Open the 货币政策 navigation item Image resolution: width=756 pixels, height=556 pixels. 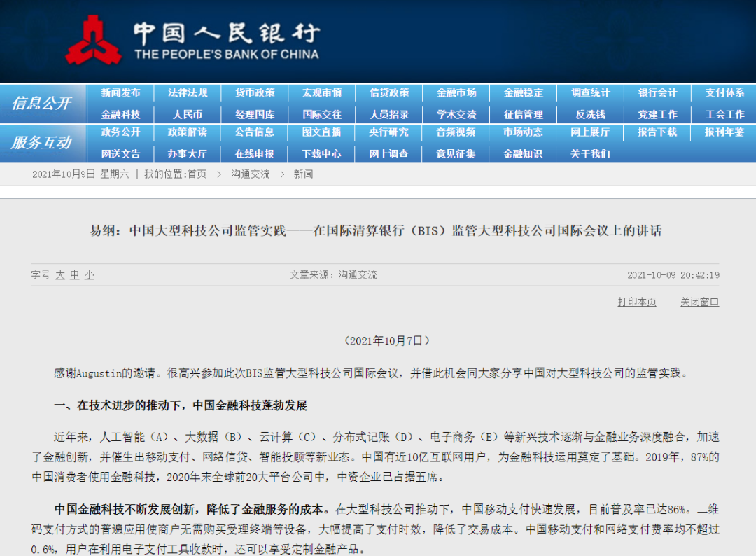click(x=255, y=92)
